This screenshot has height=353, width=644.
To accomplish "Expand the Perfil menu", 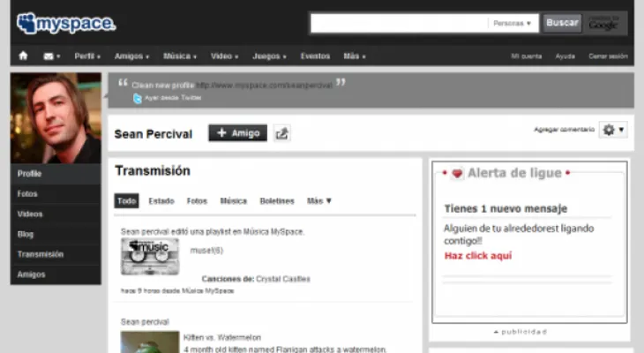I will (87, 56).
